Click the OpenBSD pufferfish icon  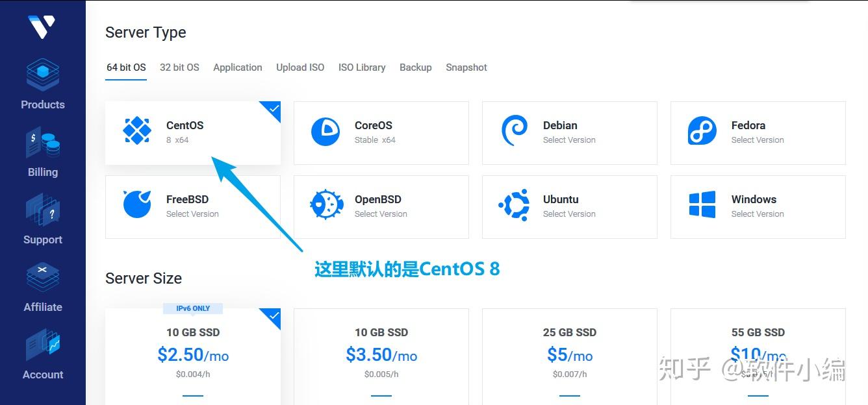326,204
